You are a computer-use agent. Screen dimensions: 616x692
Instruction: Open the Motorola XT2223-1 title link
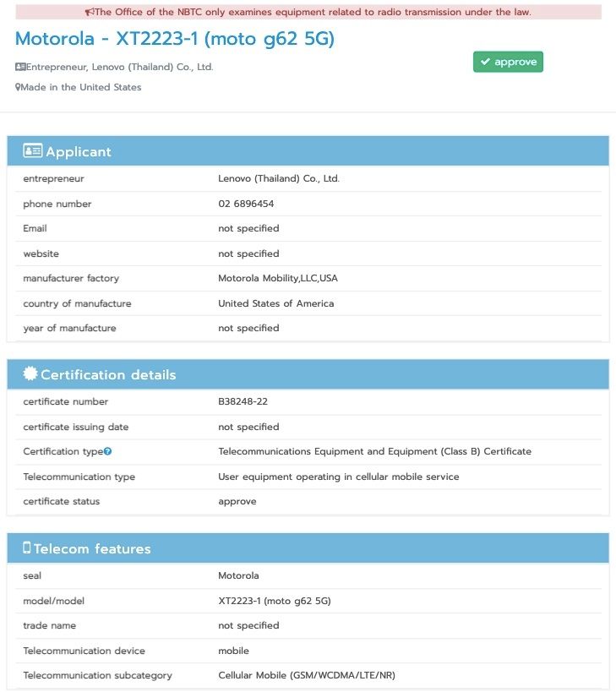click(x=175, y=39)
